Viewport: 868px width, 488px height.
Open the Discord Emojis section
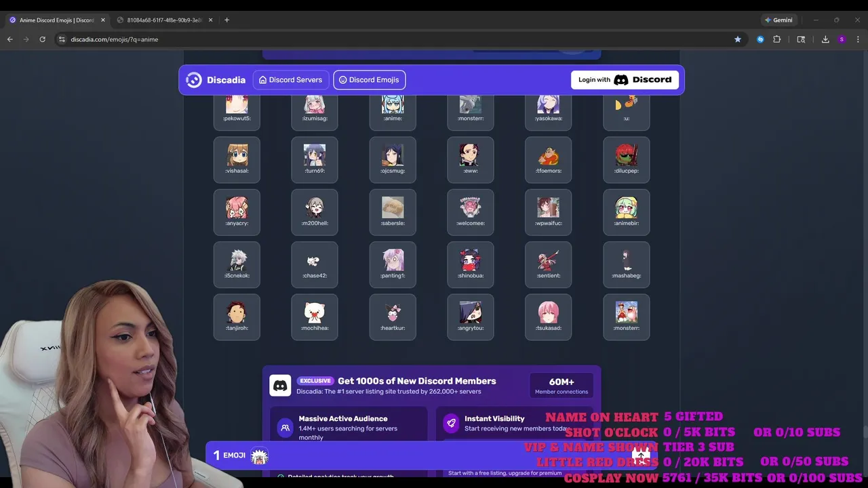[370, 80]
